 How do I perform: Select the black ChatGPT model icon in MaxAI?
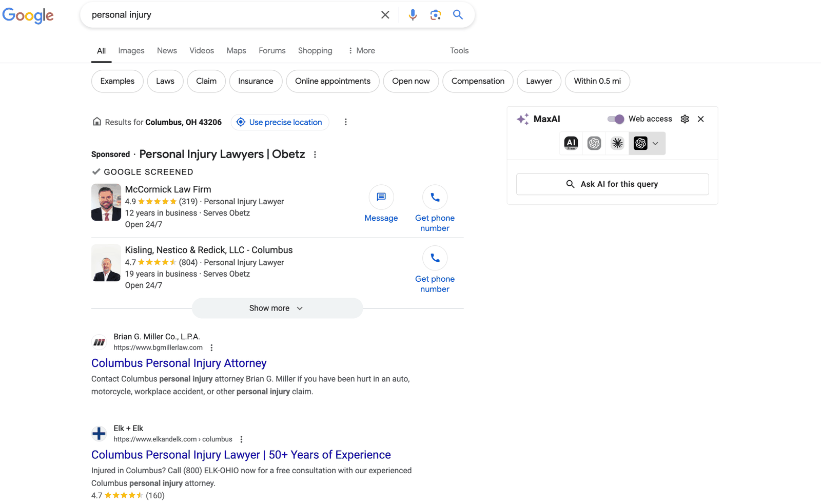[640, 143]
